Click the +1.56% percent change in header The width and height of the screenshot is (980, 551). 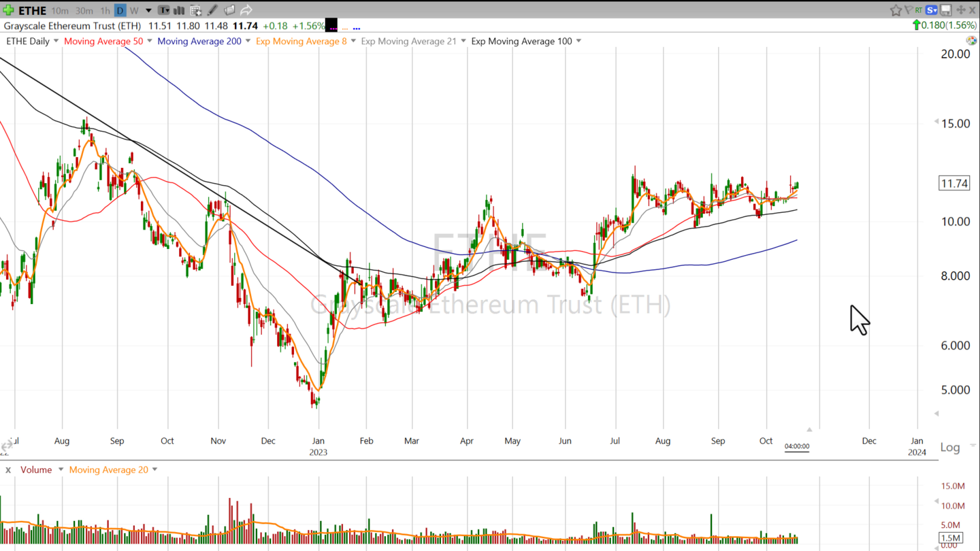[x=308, y=26]
